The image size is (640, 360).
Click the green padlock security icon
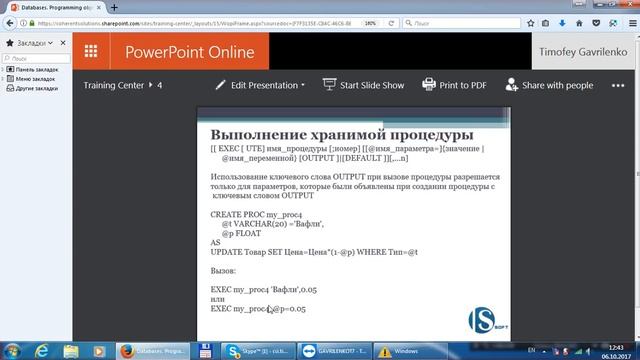[32, 23]
